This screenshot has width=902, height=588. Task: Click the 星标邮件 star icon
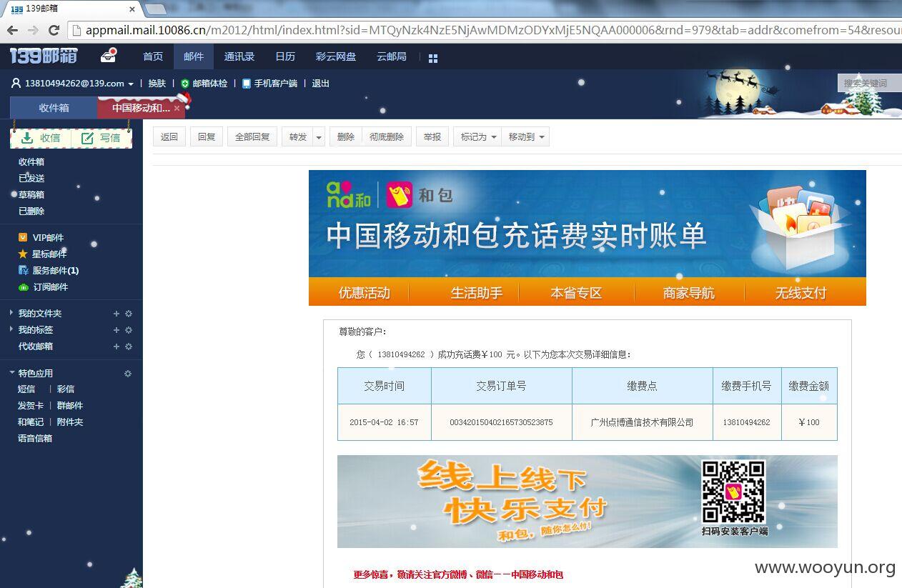pos(23,254)
